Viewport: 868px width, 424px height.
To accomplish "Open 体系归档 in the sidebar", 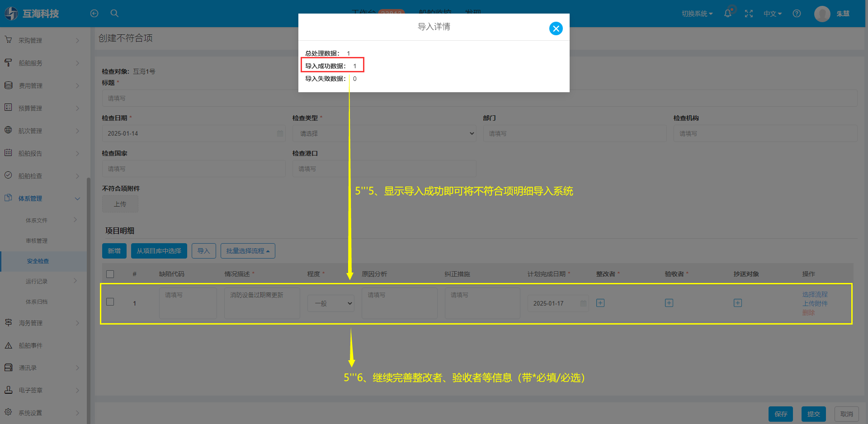I will [x=37, y=302].
